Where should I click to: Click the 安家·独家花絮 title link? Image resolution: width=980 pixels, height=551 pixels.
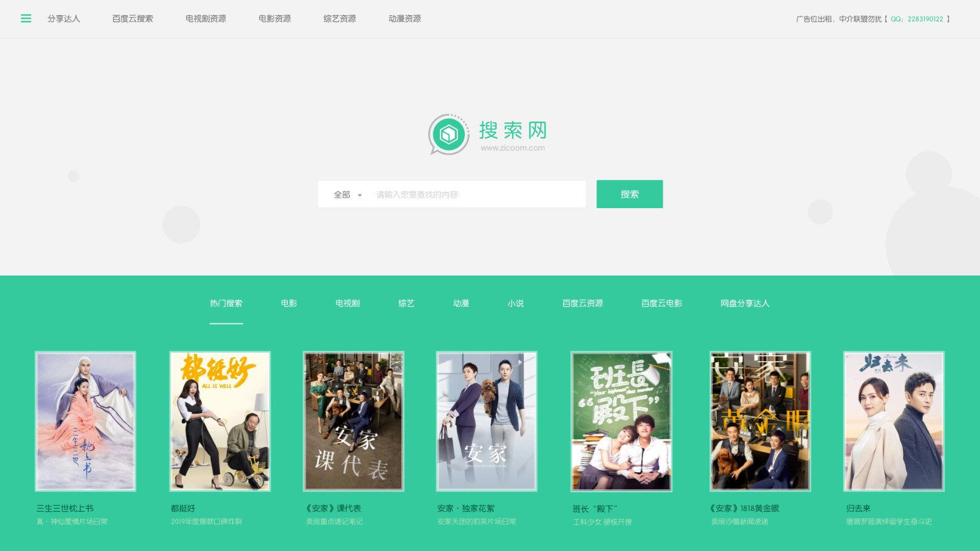point(466,508)
